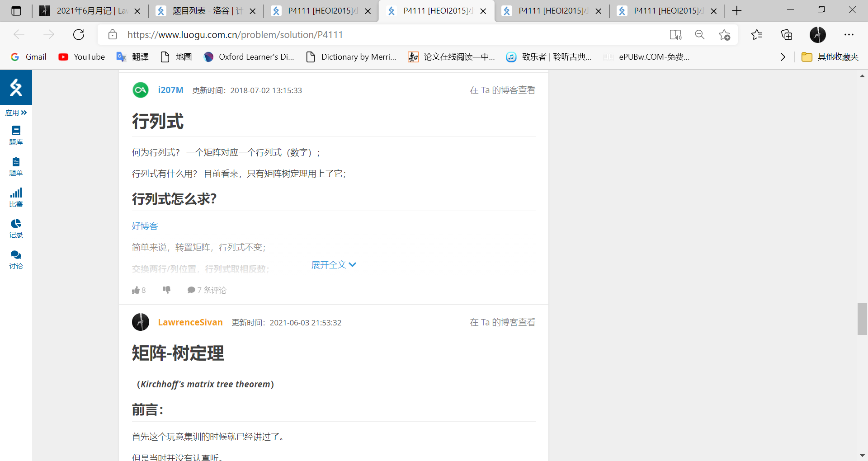Click the scrollbar down arrow
This screenshot has width=868, height=461.
862,456
